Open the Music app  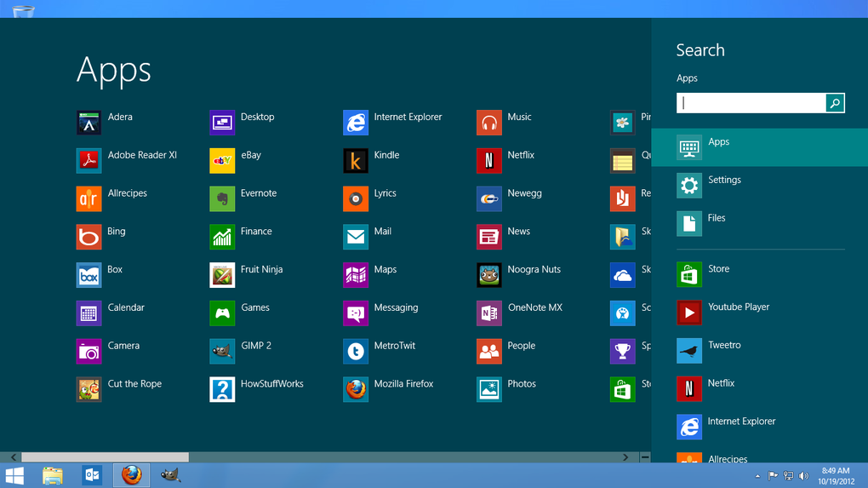[488, 123]
